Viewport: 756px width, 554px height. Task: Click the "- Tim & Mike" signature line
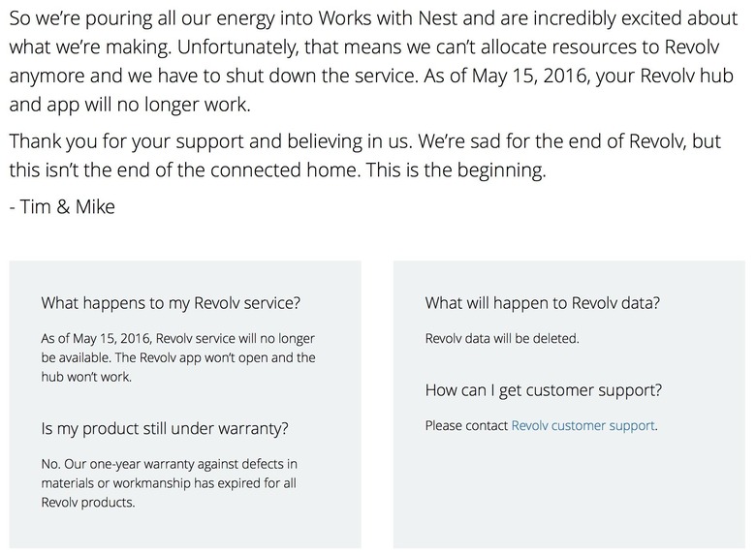pyautogui.click(x=62, y=206)
